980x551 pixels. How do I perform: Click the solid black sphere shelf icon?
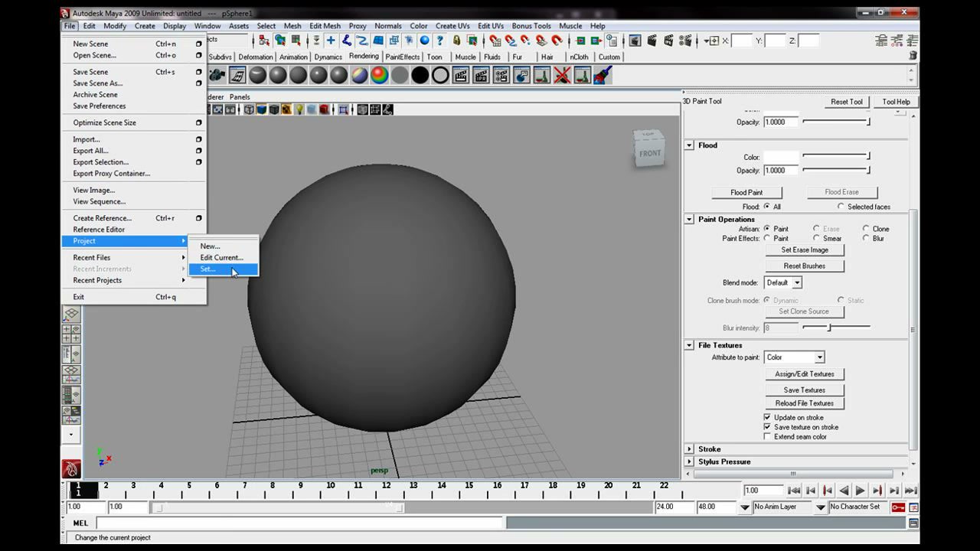[420, 74]
